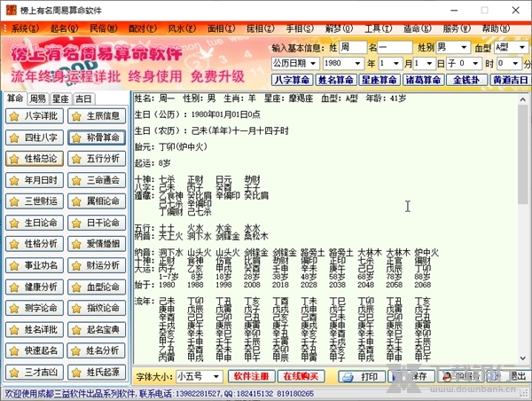
Task: Open the 风水(F) menu
Action: (x=182, y=28)
